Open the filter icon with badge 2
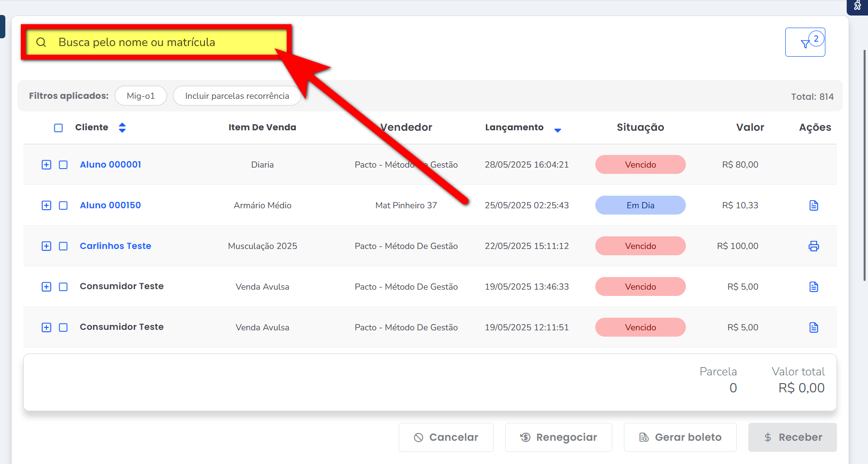This screenshot has width=868, height=464. click(x=805, y=43)
